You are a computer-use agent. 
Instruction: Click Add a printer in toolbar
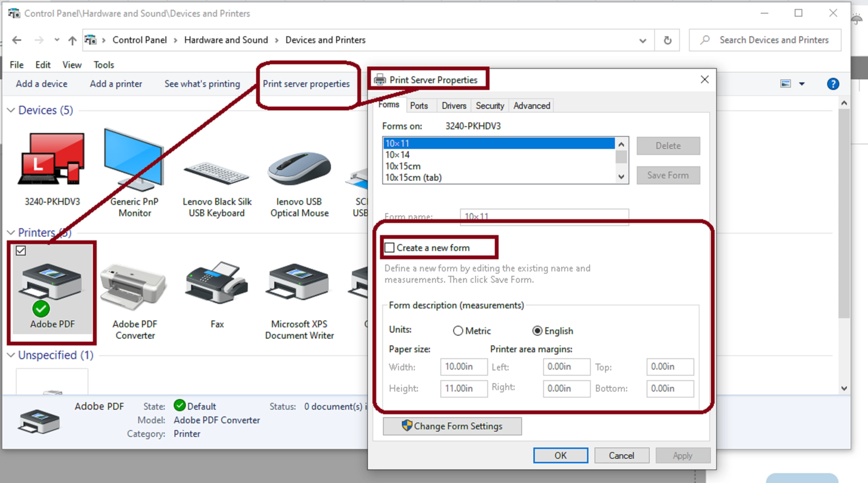[116, 84]
